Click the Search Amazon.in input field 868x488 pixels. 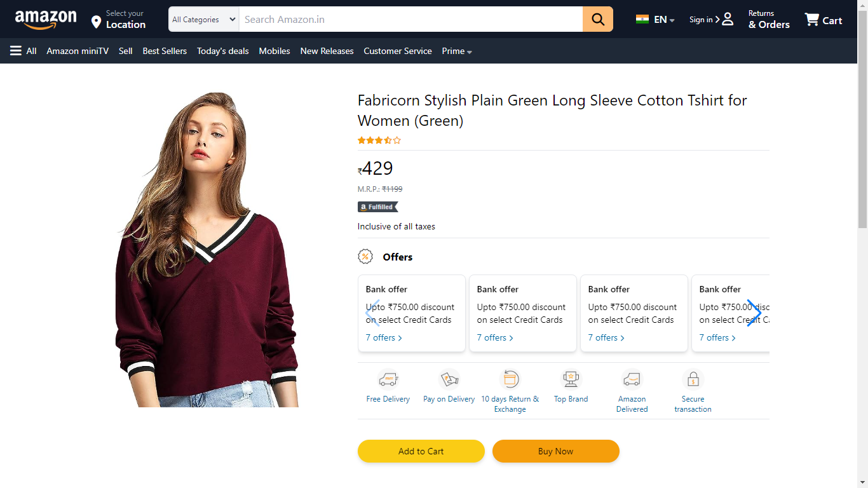click(410, 19)
